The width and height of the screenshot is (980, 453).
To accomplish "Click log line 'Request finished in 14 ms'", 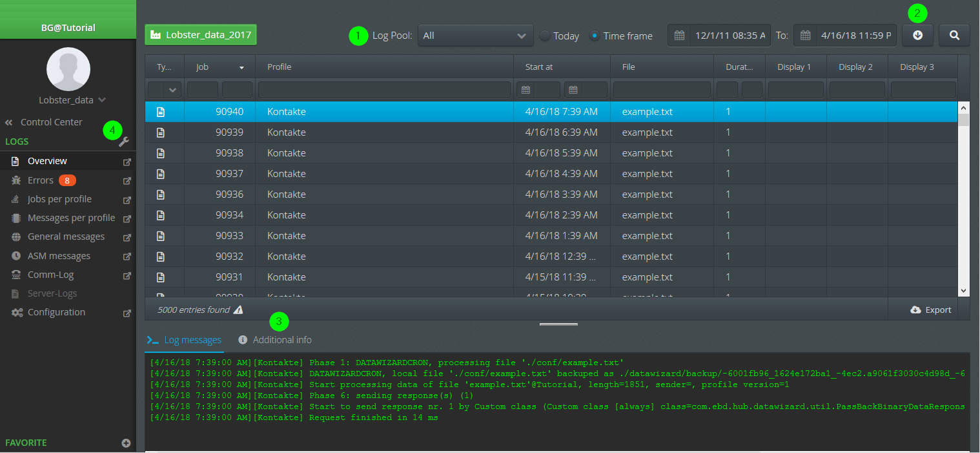I will [x=374, y=417].
